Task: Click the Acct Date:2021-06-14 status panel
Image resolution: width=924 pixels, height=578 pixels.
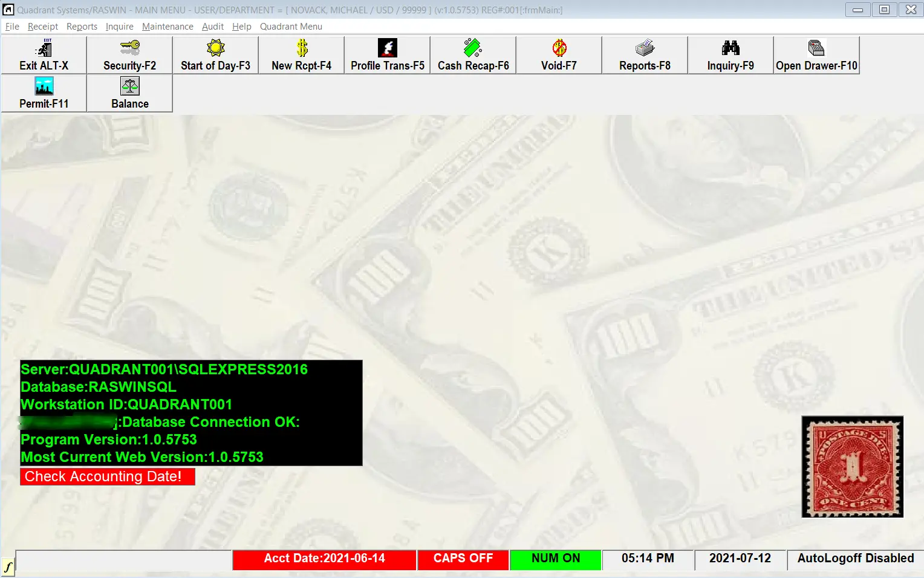Action: click(x=324, y=559)
